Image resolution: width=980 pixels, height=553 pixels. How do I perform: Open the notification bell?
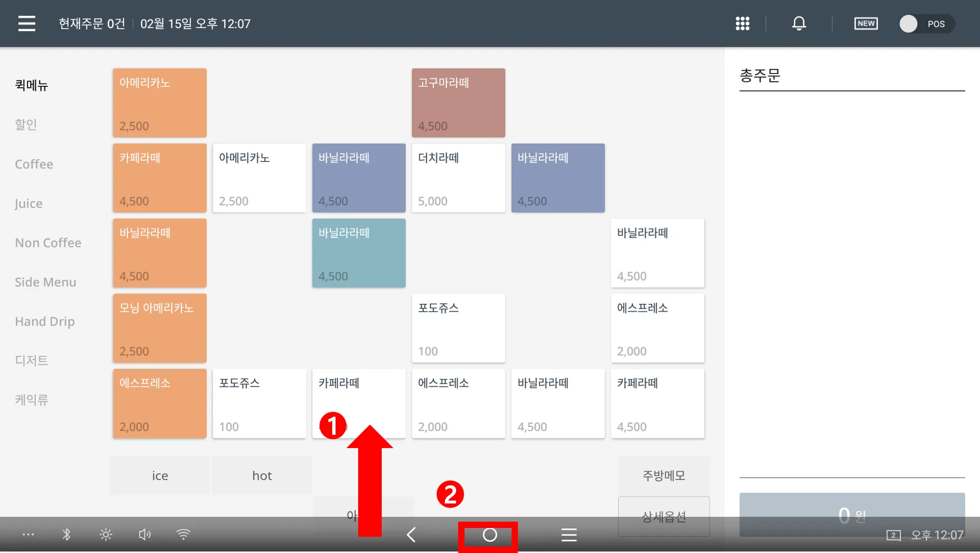click(x=799, y=24)
